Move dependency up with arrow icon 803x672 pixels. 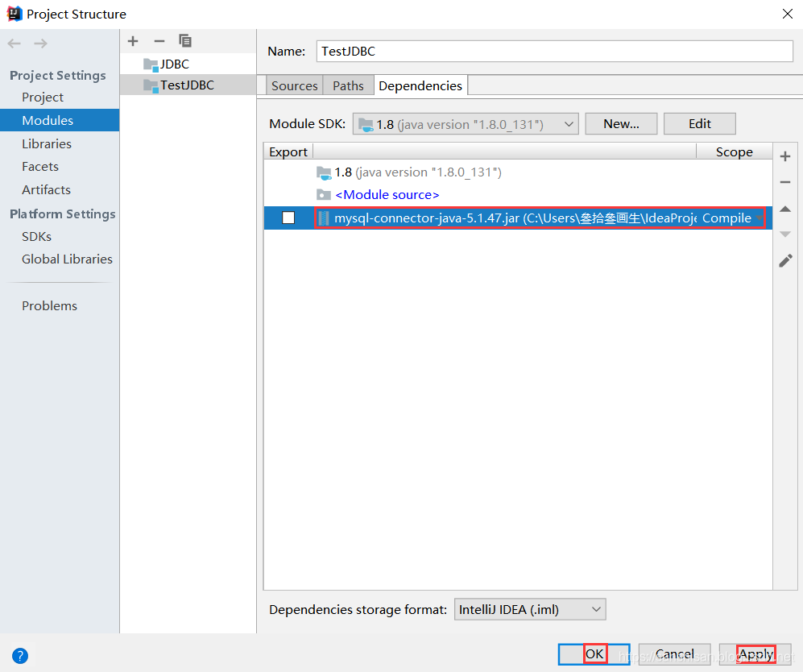785,209
